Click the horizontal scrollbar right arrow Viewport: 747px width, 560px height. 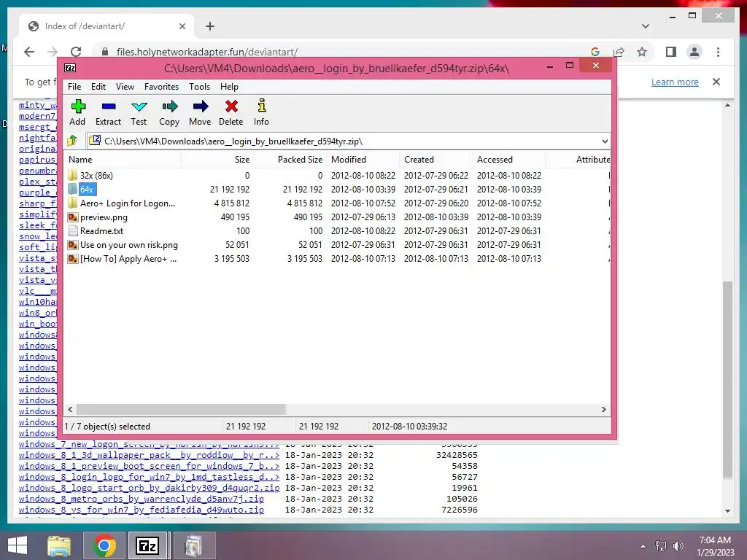[603, 410]
